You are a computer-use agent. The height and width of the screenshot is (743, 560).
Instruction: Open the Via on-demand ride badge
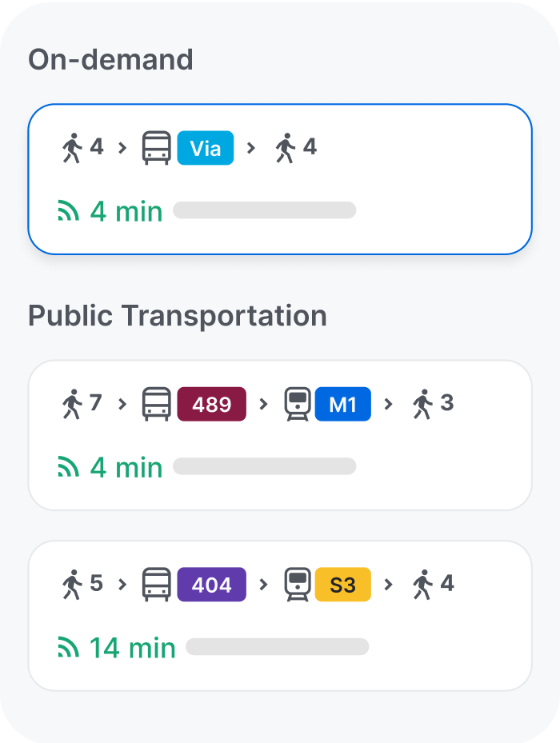click(x=205, y=147)
